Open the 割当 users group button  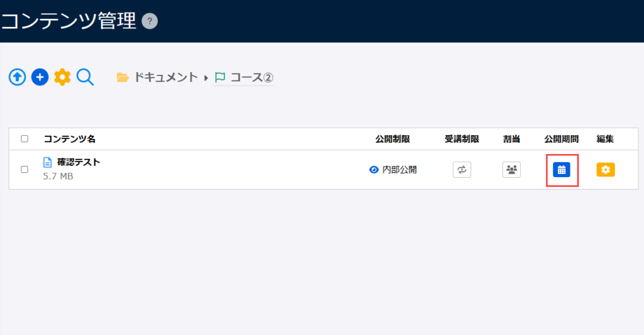click(511, 170)
